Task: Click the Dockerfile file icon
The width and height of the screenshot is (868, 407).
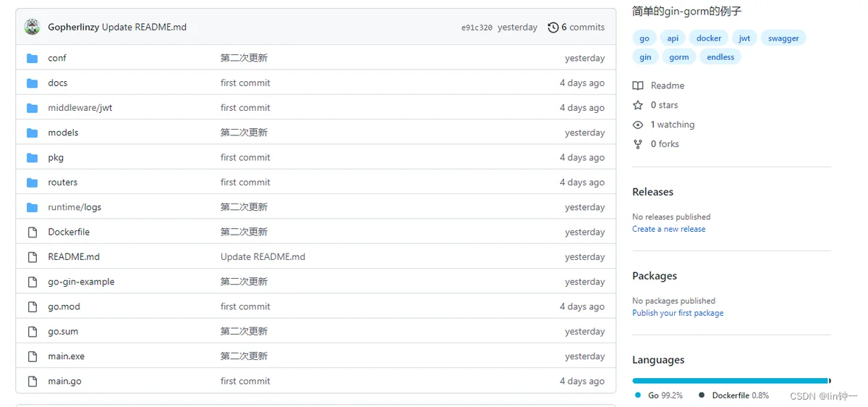Action: click(x=32, y=232)
